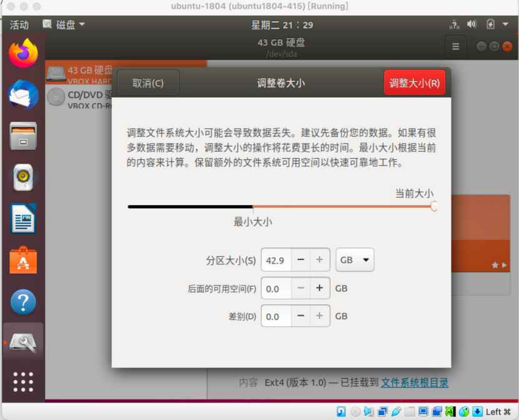Click the partition star options icon
This screenshot has width=519, height=420.
[x=495, y=265]
